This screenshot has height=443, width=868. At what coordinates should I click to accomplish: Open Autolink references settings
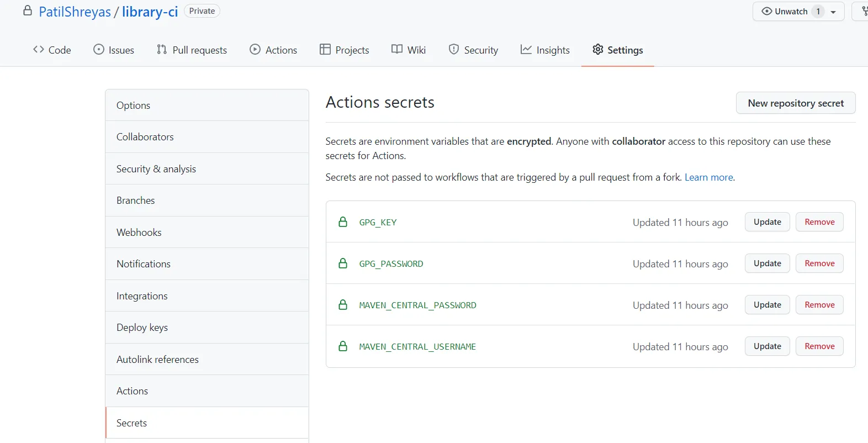pos(207,359)
